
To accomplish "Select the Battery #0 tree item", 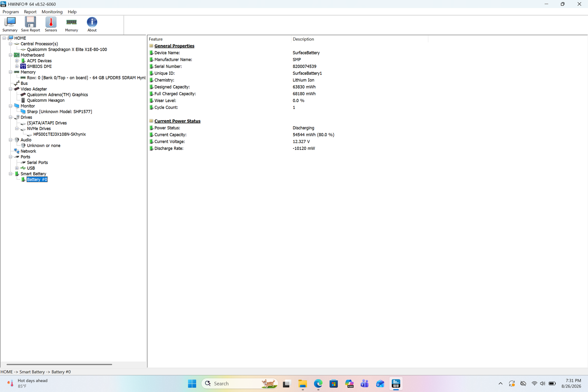I will [x=37, y=180].
